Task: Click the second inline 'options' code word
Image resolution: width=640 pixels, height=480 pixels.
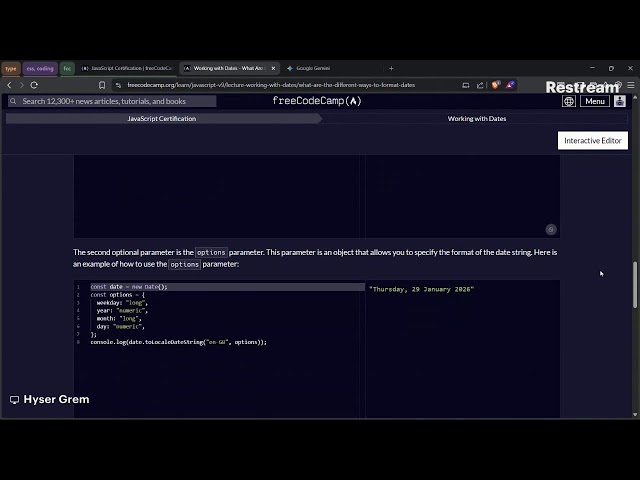Action: click(184, 264)
